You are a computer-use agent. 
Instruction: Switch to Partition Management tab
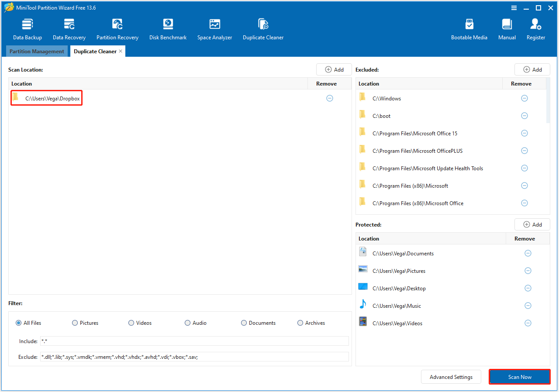[37, 51]
